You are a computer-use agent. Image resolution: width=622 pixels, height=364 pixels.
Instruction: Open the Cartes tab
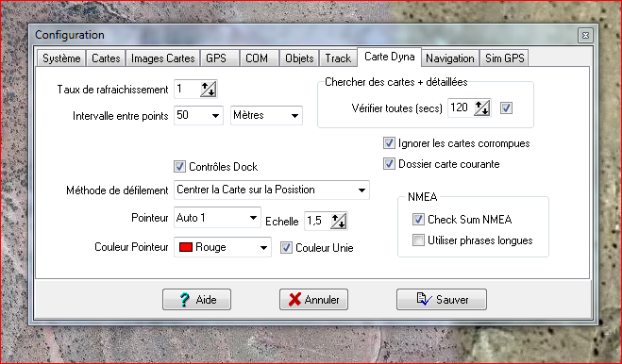(106, 58)
